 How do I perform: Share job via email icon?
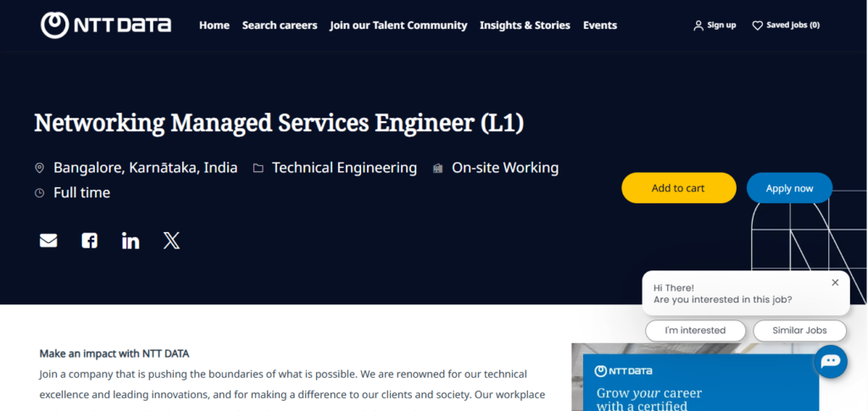(48, 241)
